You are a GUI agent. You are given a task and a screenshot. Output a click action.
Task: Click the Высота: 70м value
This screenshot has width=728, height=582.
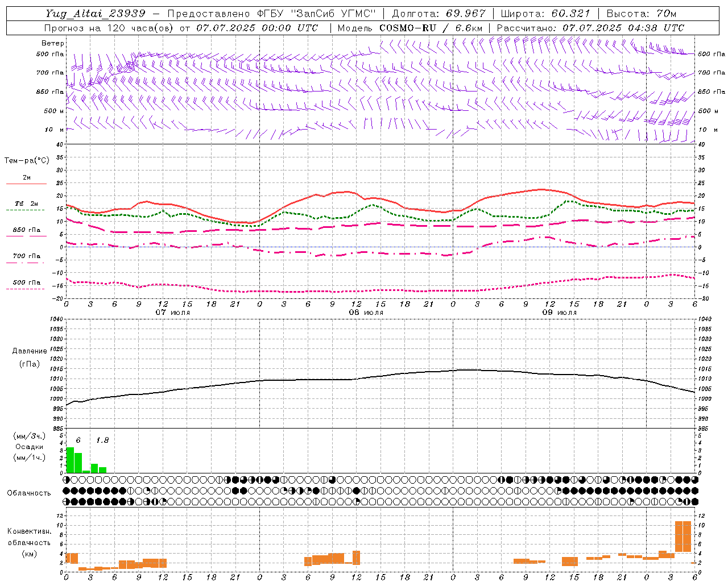642,14
